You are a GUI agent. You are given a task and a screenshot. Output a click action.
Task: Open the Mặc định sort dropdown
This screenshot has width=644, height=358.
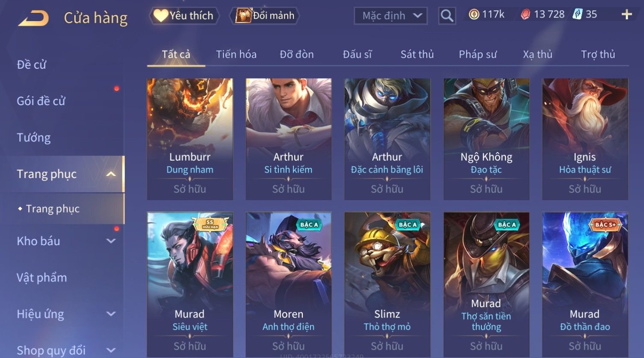click(390, 16)
